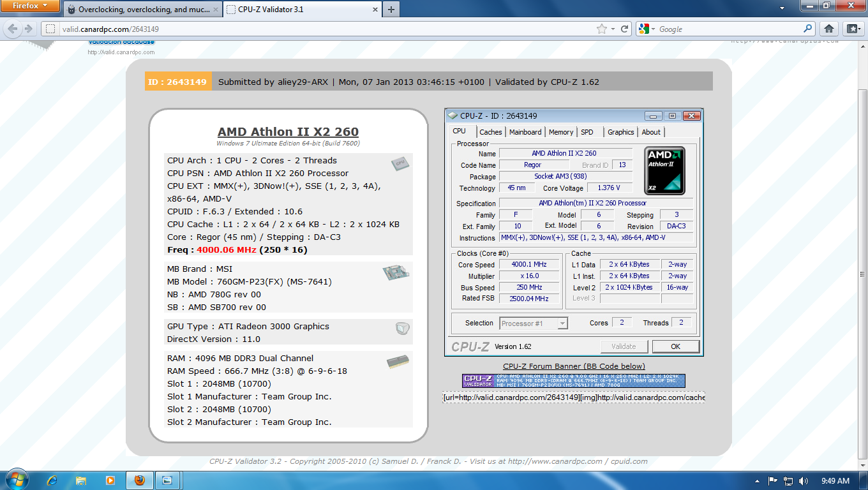Open the CPU-Z Mainboard tab

(x=525, y=132)
